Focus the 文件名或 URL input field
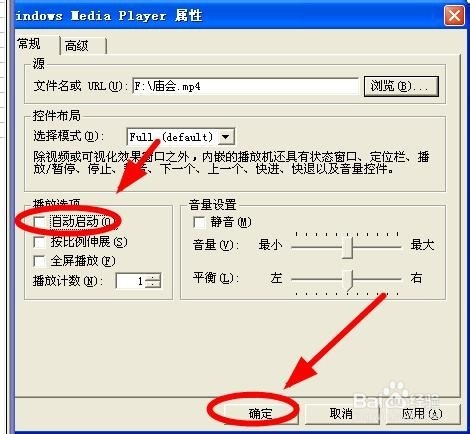The height and width of the screenshot is (434, 470). 245,86
